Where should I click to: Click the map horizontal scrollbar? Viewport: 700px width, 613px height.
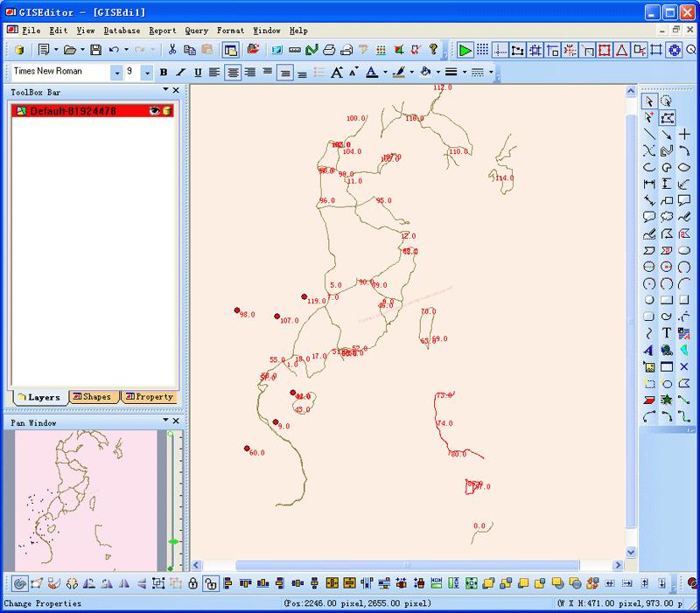coord(407,565)
